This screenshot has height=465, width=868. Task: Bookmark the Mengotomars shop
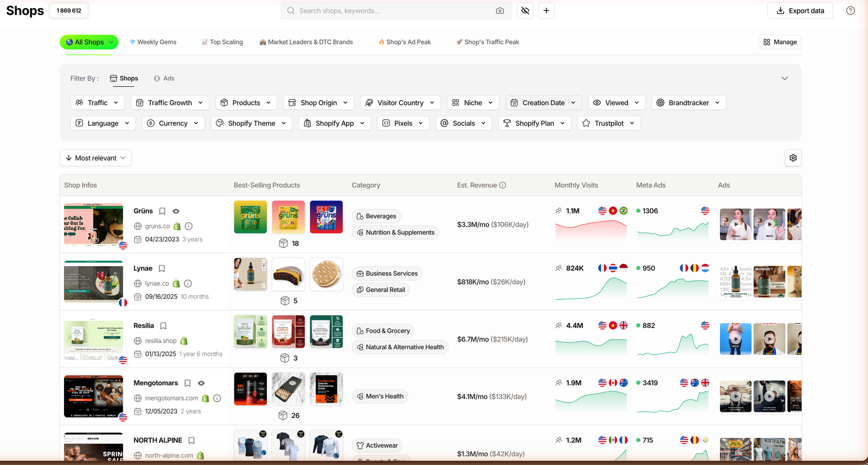[x=188, y=383]
